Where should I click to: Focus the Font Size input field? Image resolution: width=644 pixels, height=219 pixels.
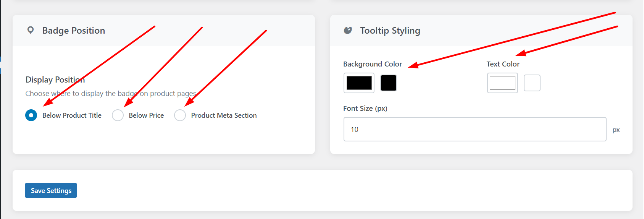pyautogui.click(x=475, y=129)
